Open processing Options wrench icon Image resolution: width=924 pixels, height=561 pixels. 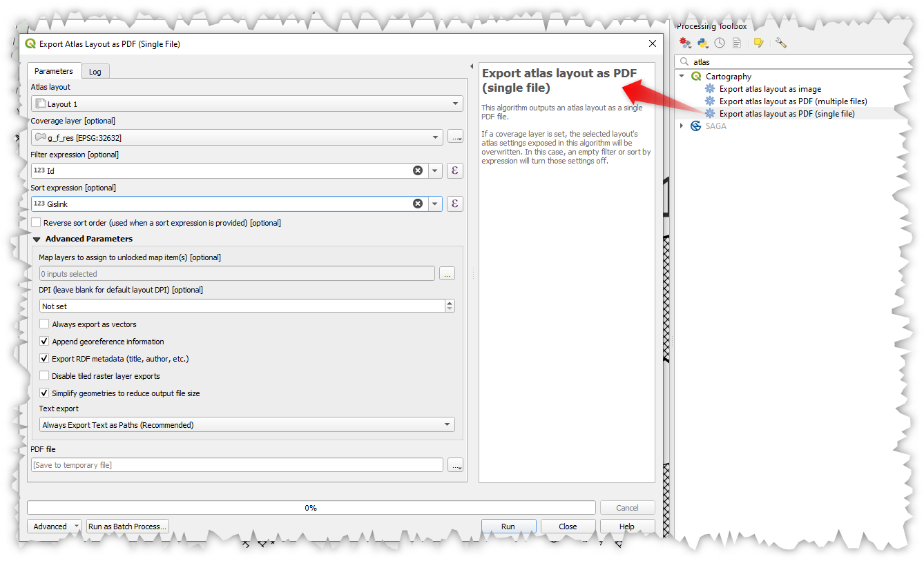click(x=781, y=43)
